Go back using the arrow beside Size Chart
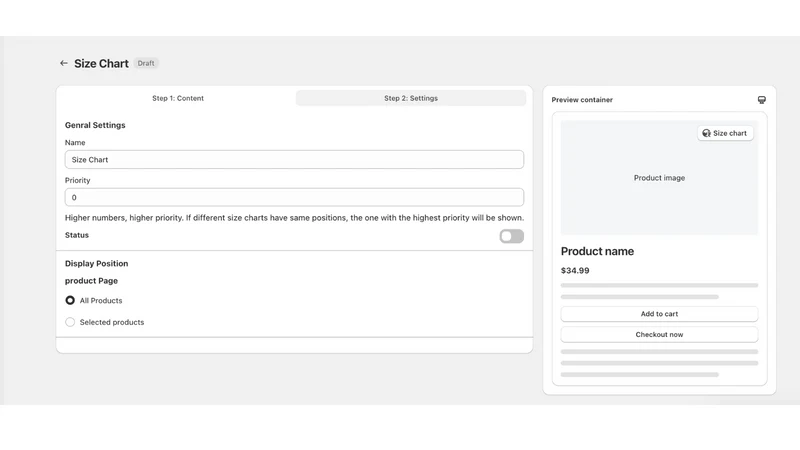800x450 pixels. (x=64, y=63)
